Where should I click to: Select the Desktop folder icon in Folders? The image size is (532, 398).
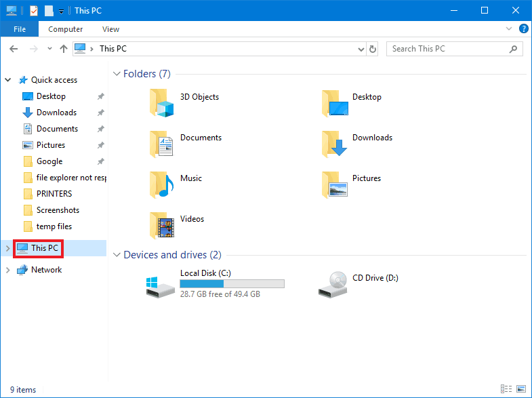click(335, 103)
